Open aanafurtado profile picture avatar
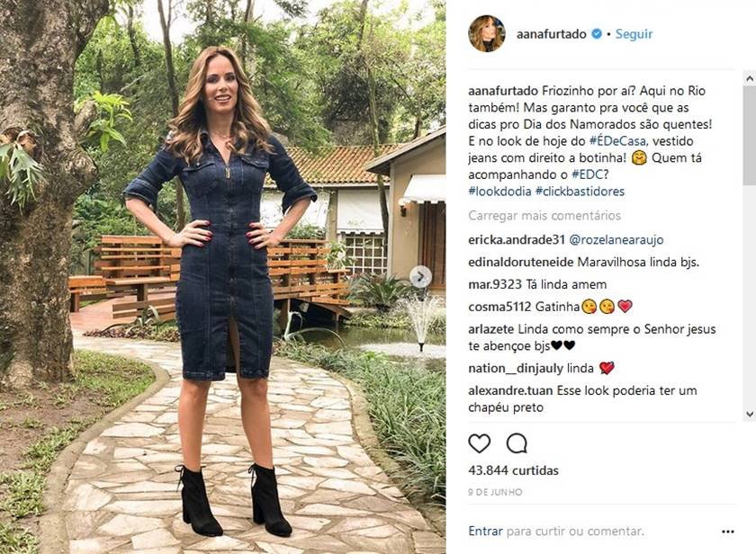The height and width of the screenshot is (554, 756). (x=487, y=33)
